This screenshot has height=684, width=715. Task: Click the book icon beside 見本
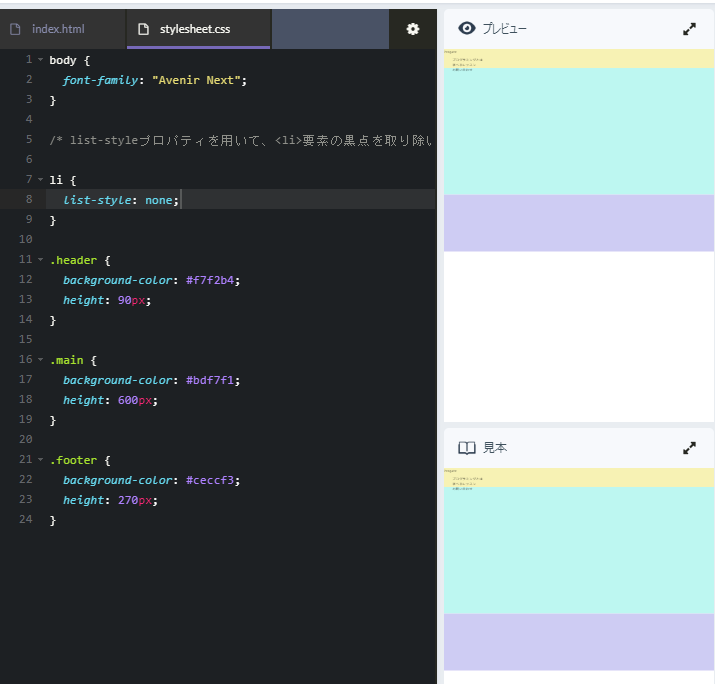466,448
